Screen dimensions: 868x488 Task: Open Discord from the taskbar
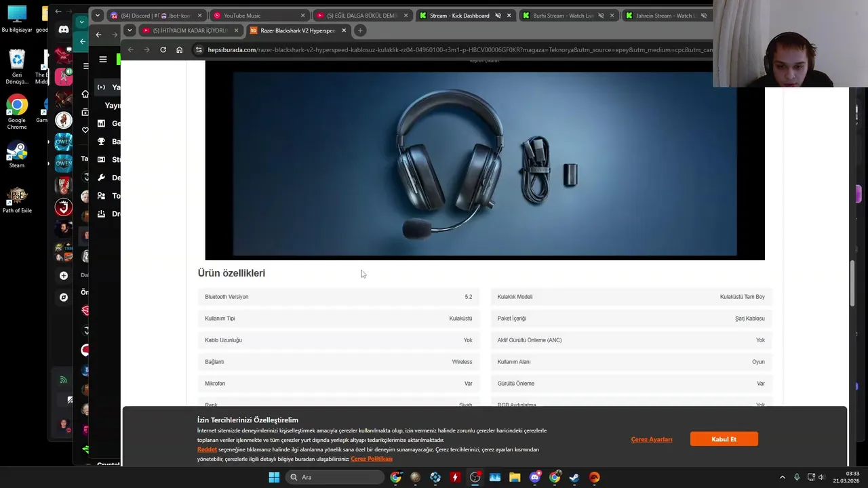tap(534, 477)
